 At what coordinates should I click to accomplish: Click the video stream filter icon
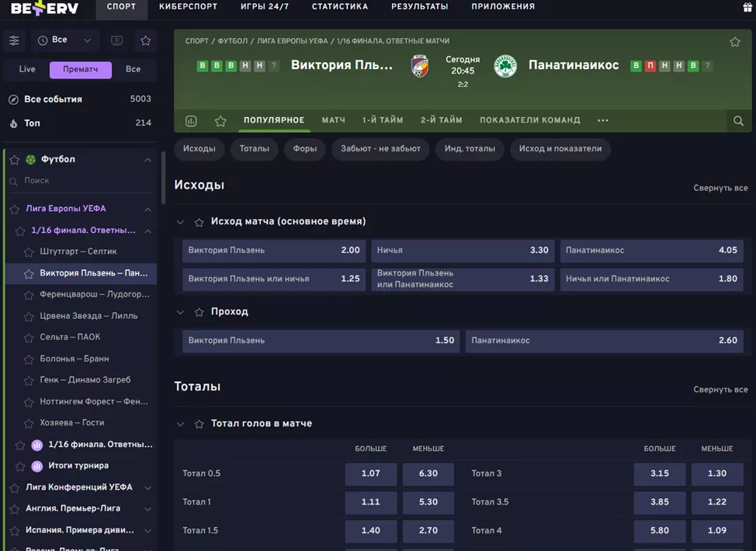(x=116, y=40)
